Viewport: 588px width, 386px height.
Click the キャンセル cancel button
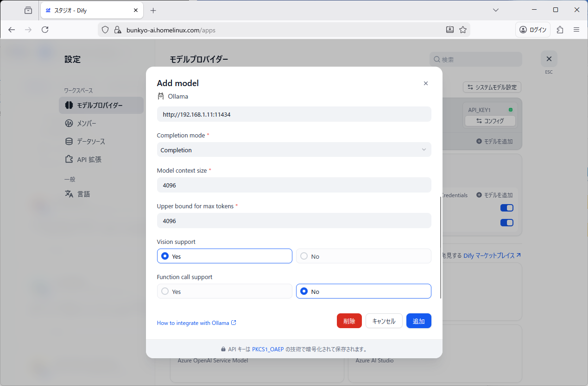(384, 321)
